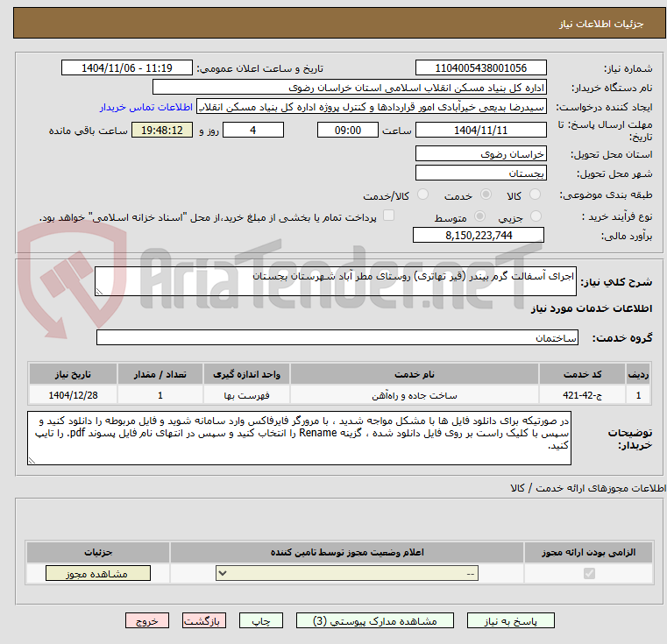The image size is (667, 644).
Task: Click the شرح کلی نیاز resize handle
Action: pos(99,292)
